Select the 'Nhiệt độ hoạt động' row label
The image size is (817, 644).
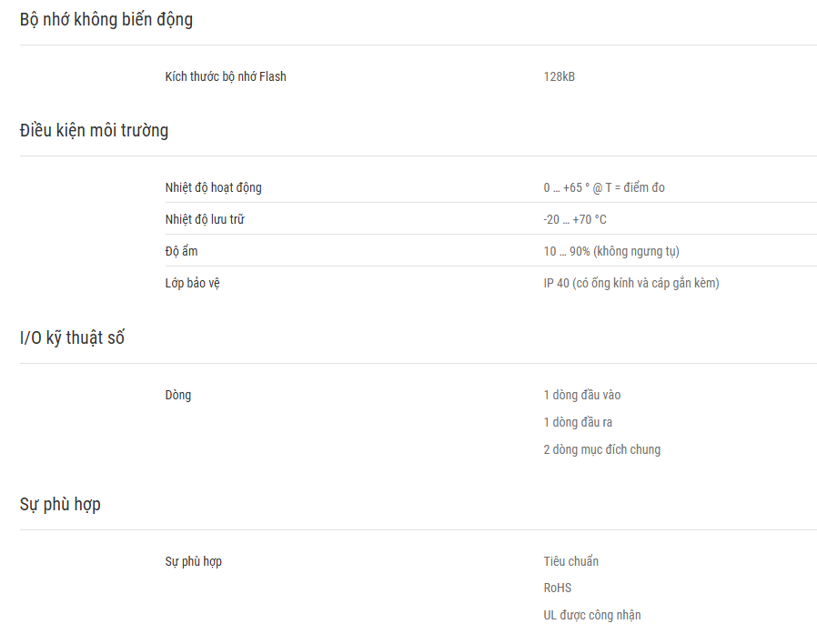pos(214,187)
